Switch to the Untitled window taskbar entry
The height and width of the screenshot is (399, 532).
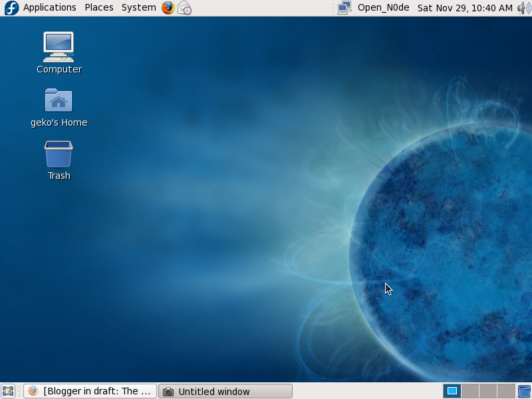click(x=225, y=391)
